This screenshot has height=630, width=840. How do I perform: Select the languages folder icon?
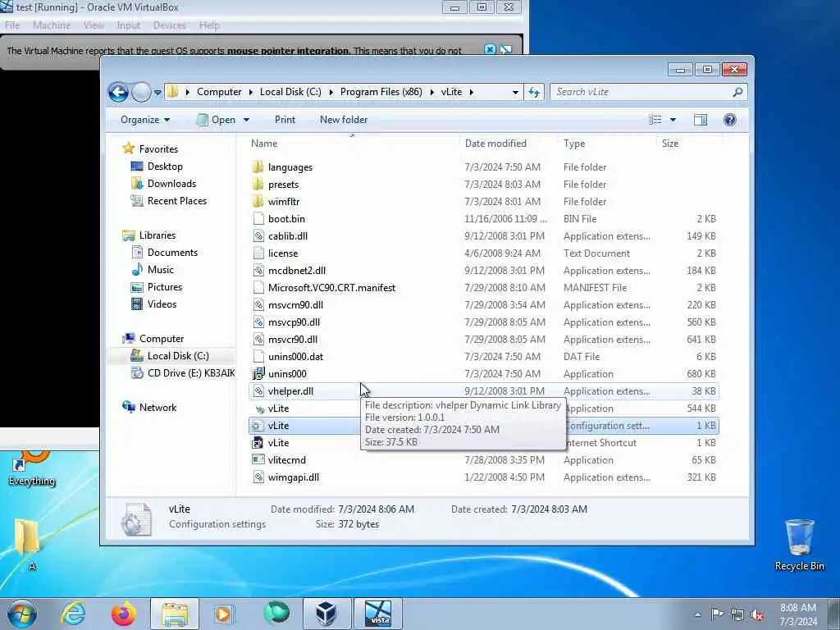(258, 167)
